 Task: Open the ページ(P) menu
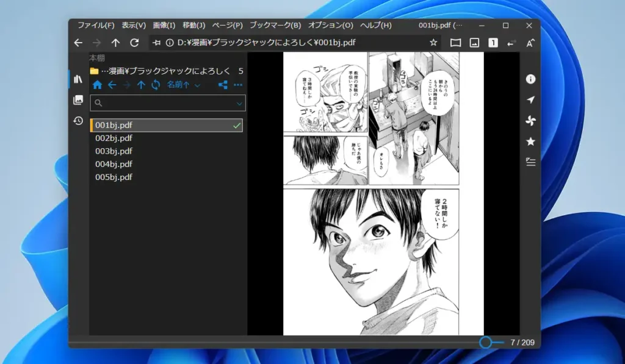(227, 26)
